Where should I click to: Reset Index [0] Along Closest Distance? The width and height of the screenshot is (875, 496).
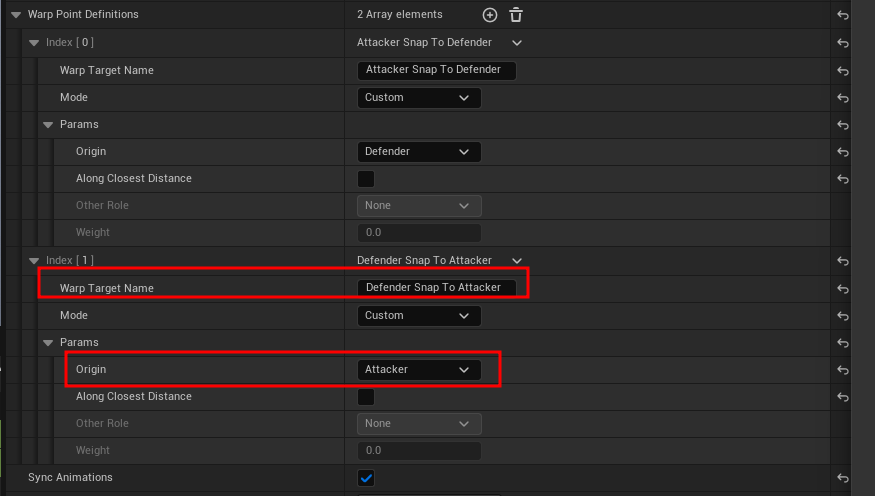843,179
